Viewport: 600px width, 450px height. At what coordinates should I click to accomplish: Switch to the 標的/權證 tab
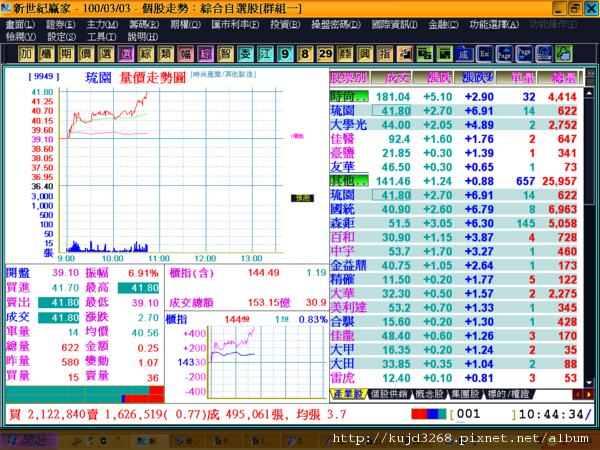coord(508,394)
